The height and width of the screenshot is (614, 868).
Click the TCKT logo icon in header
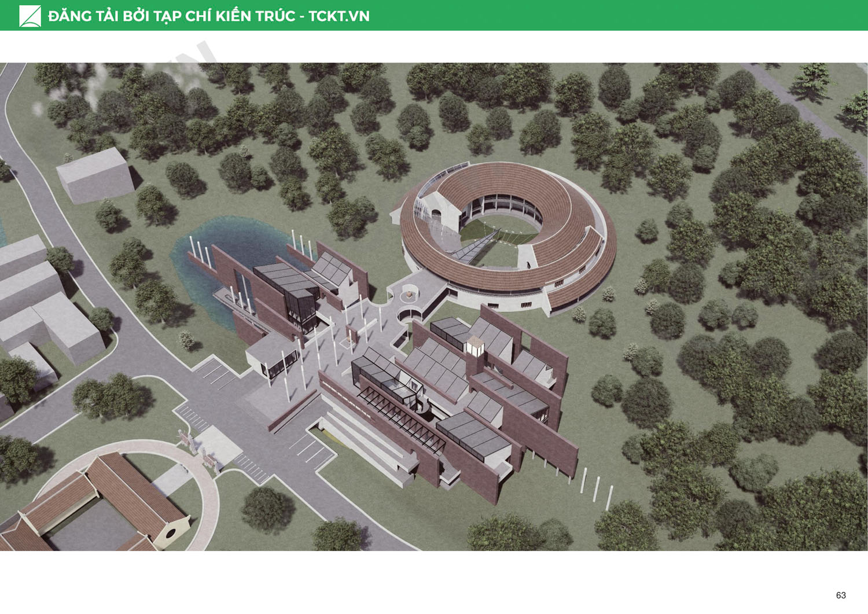[30, 16]
